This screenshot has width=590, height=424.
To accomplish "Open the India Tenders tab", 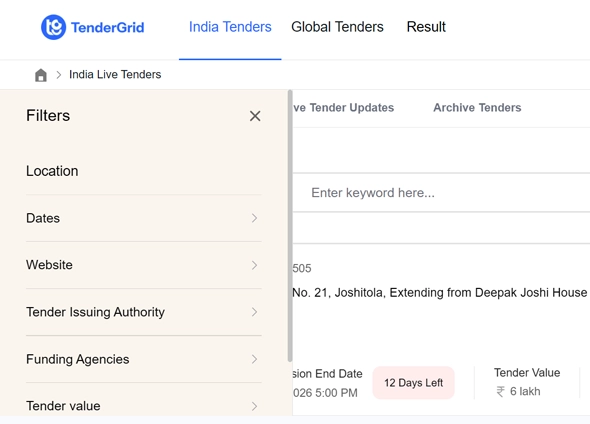I will pyautogui.click(x=230, y=27).
